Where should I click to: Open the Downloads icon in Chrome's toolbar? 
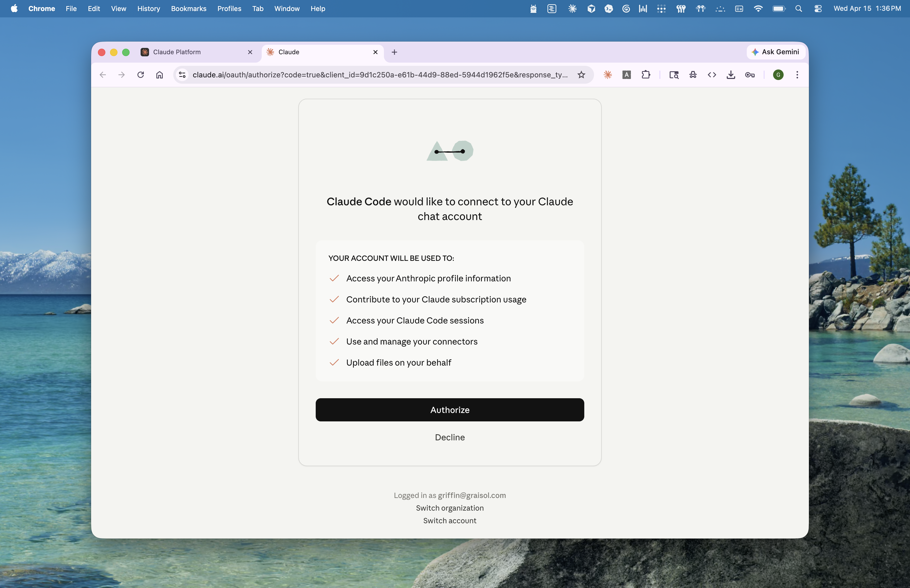tap(730, 75)
